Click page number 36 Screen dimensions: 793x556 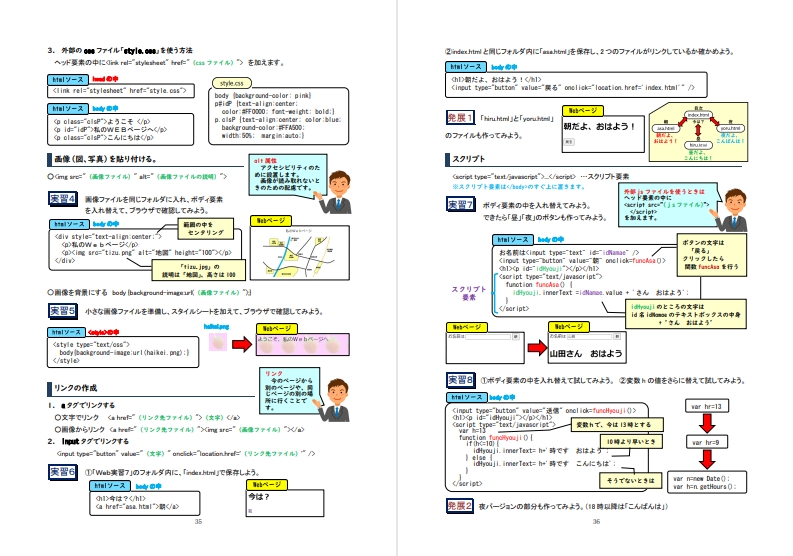tap(596, 522)
